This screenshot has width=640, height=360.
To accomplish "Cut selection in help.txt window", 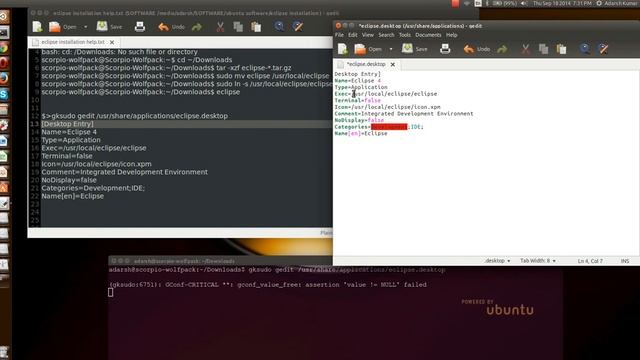I will tap(220, 27).
